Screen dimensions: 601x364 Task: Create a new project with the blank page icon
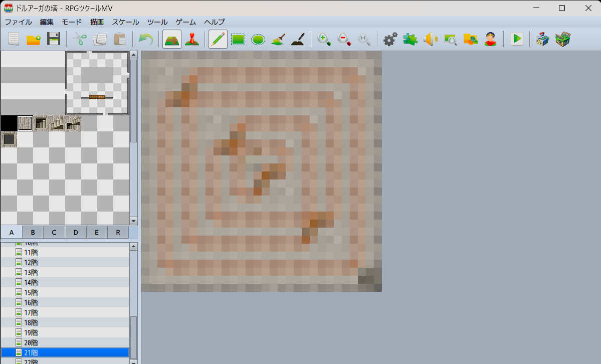click(x=14, y=39)
